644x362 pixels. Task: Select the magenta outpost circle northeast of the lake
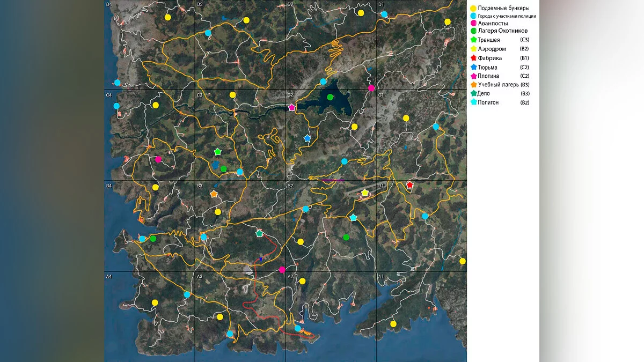[371, 88]
